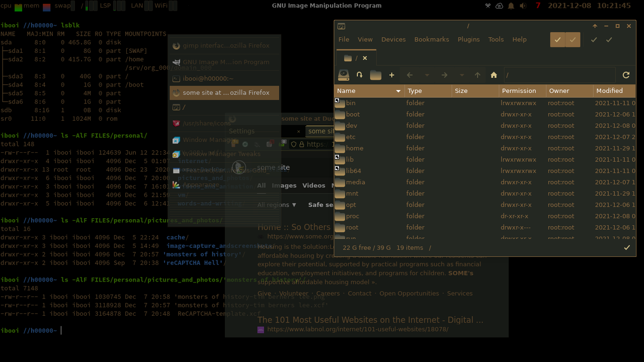Open the File menu
This screenshot has width=644, height=362.
point(344,39)
